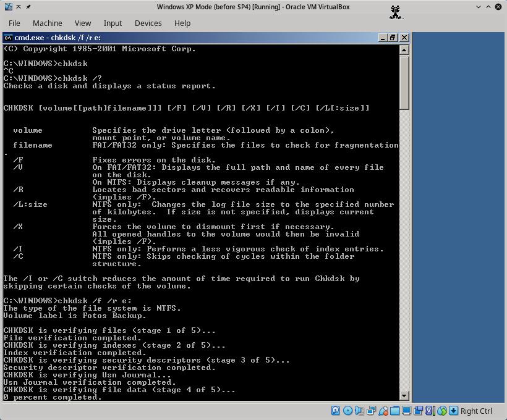This screenshot has width=507, height=420.
Task: Click the display status icon
Action: [x=406, y=411]
